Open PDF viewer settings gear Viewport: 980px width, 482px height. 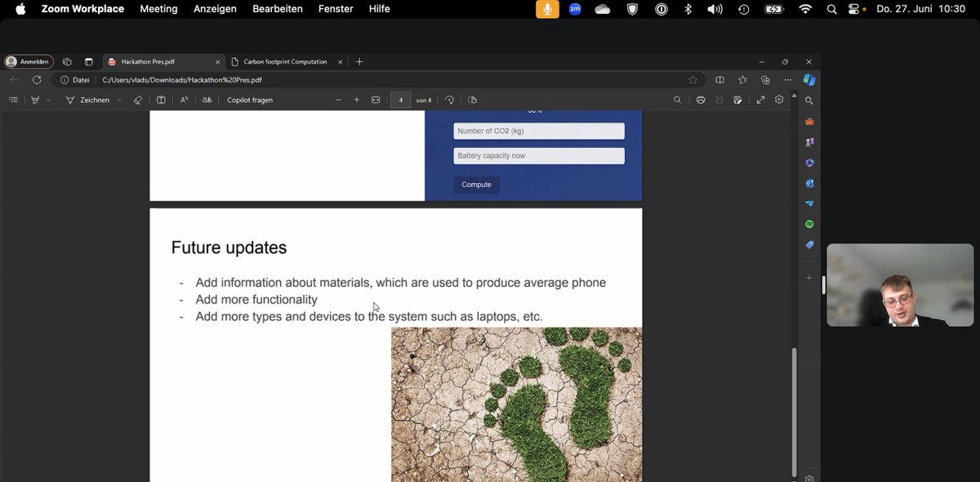point(779,100)
